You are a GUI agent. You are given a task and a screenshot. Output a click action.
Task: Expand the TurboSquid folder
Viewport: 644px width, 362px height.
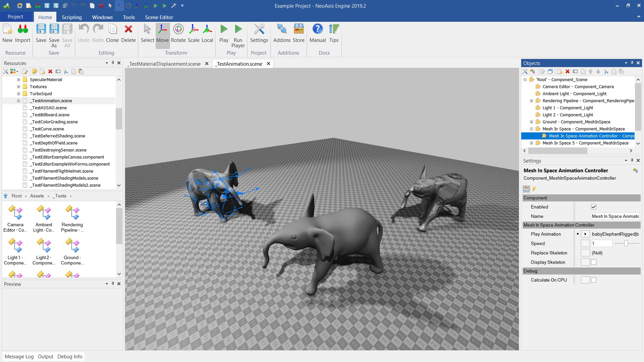point(19,94)
